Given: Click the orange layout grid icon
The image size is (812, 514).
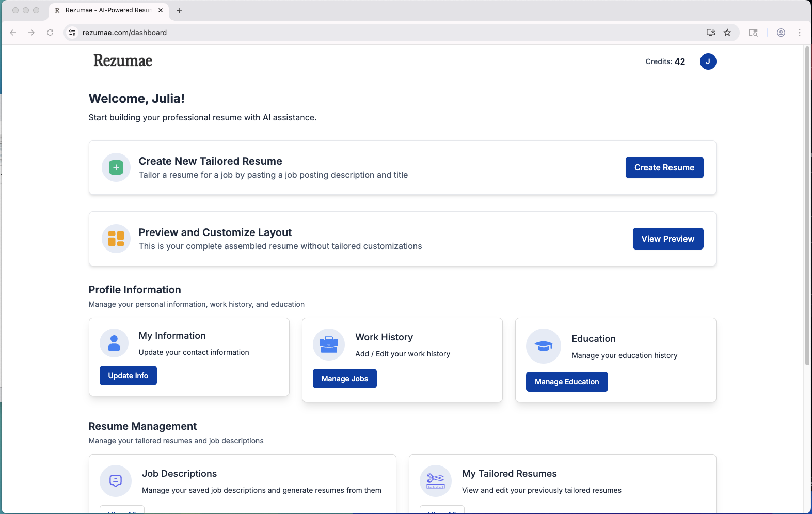Looking at the screenshot, I should pos(116,239).
